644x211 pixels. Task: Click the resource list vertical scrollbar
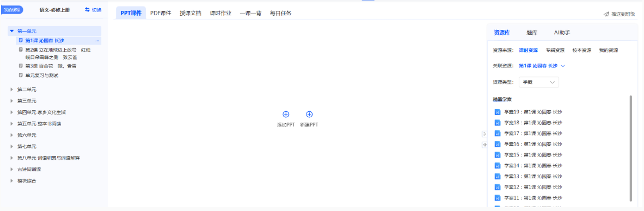(x=631, y=148)
